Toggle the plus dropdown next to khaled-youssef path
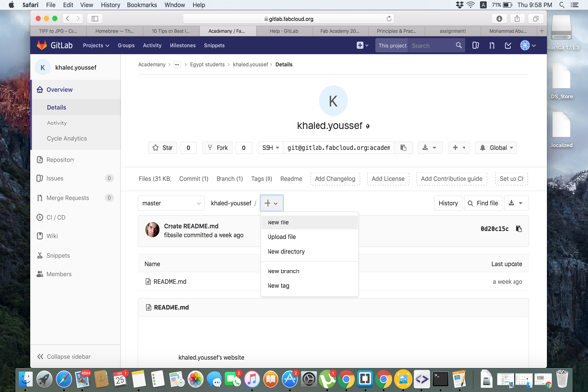 (271, 203)
